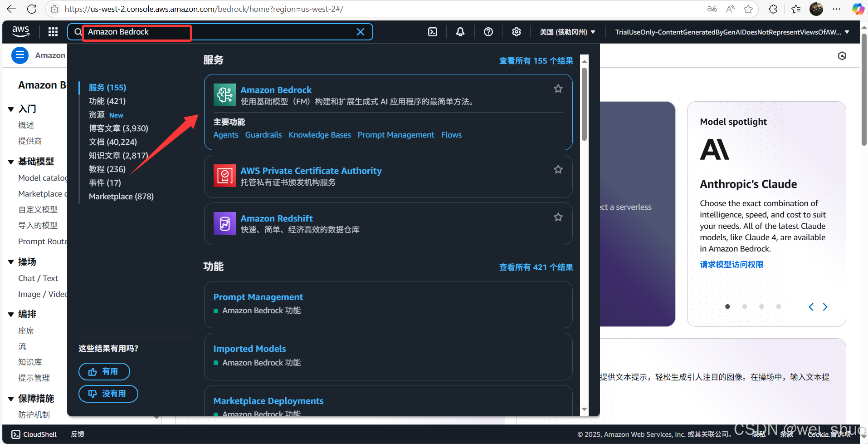Clear the search box with X icon

point(361,32)
